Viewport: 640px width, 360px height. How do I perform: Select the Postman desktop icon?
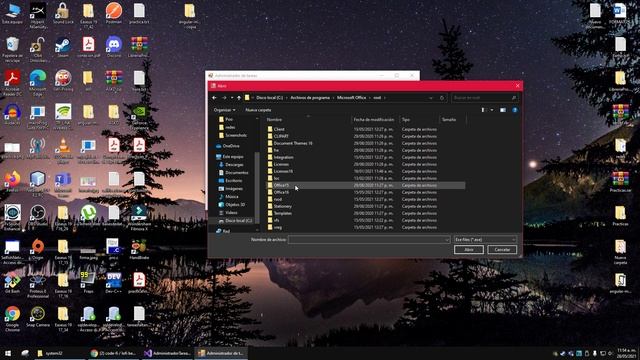(114, 13)
